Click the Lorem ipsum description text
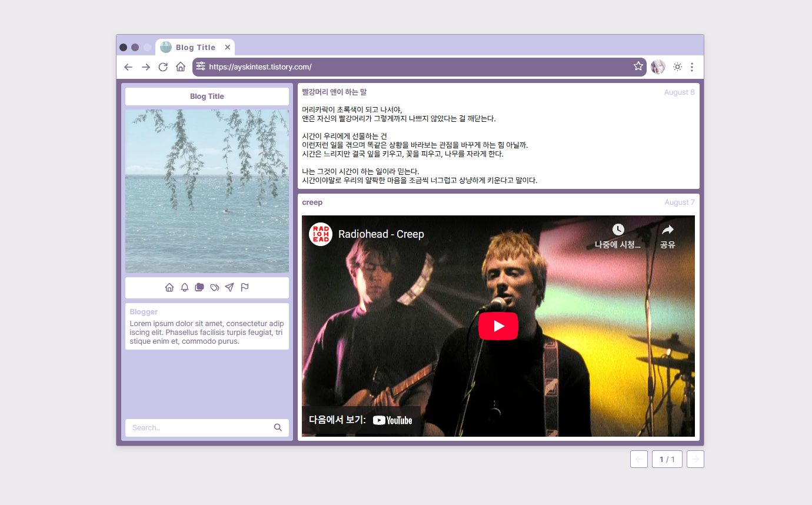Viewport: 812px width, 505px height. coord(207,333)
